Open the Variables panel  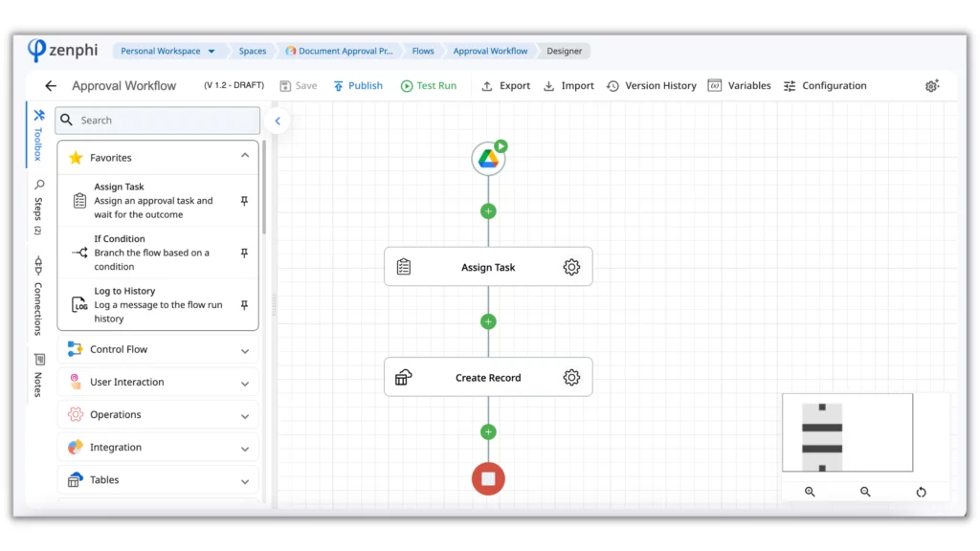point(740,85)
